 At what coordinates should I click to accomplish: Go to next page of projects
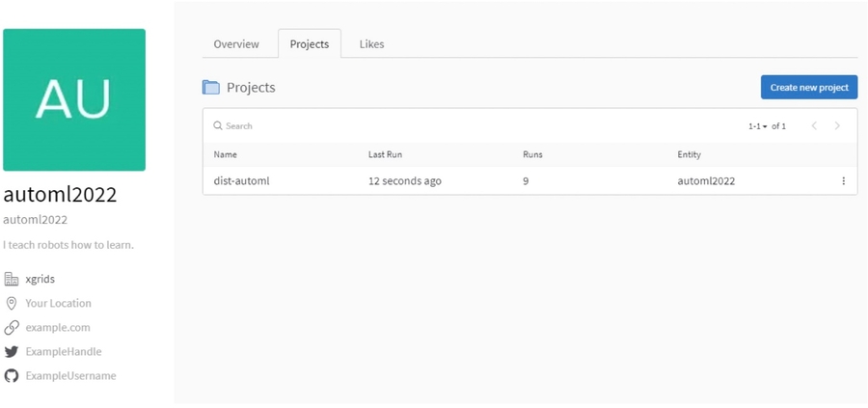[837, 126]
